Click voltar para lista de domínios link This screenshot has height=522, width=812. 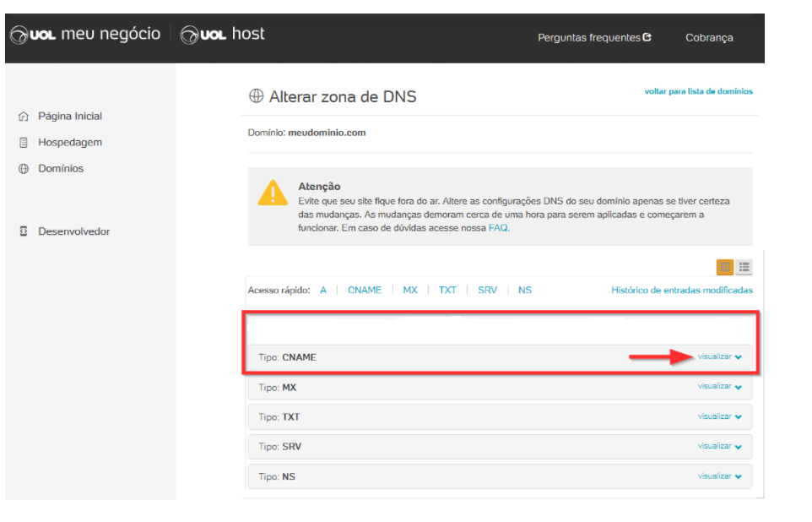[698, 91]
